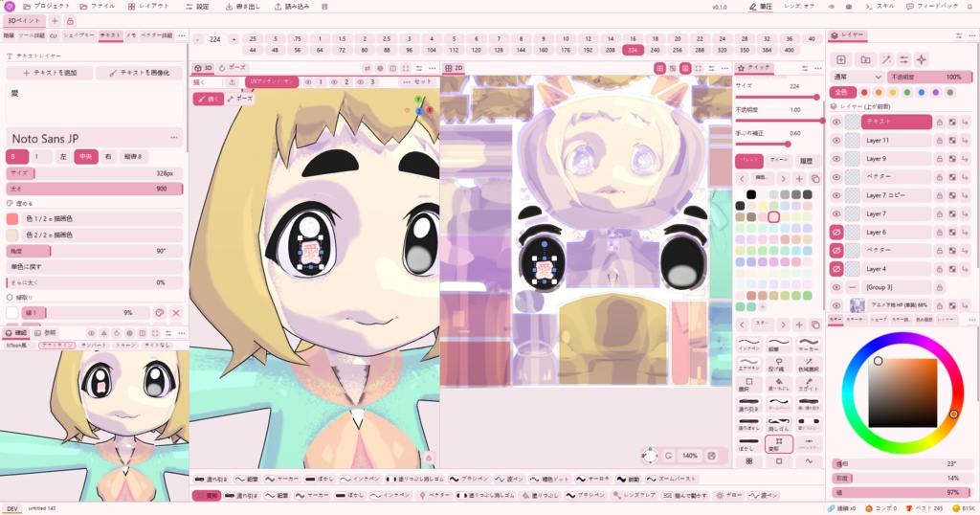980x515 pixels.
Task: Choose the 変形 transform tool
Action: (x=779, y=444)
